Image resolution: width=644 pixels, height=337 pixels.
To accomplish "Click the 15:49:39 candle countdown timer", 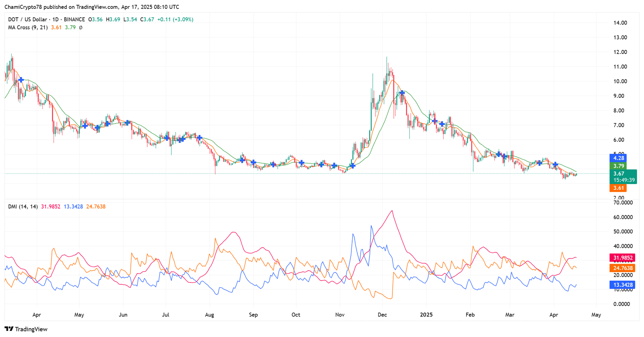I will point(624,180).
